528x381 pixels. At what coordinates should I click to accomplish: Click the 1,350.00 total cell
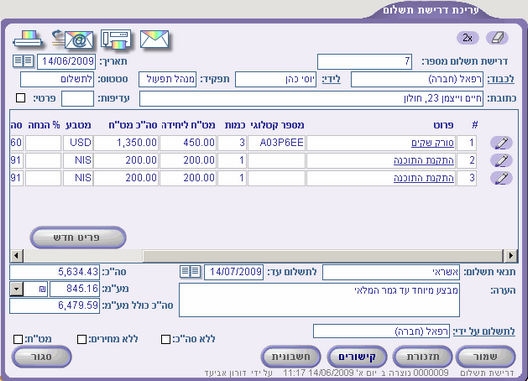tap(126, 143)
